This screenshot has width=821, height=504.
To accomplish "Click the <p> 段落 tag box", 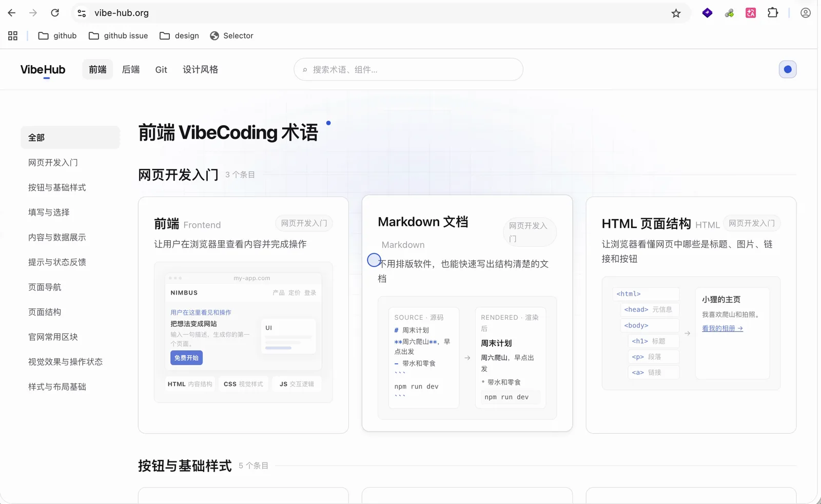I will coord(653,357).
